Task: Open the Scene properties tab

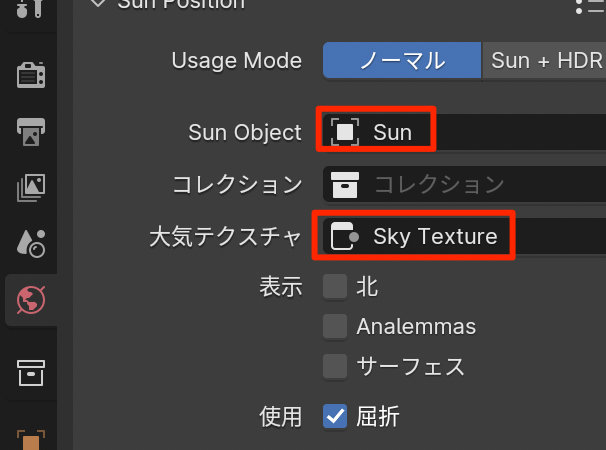Action: tap(29, 242)
